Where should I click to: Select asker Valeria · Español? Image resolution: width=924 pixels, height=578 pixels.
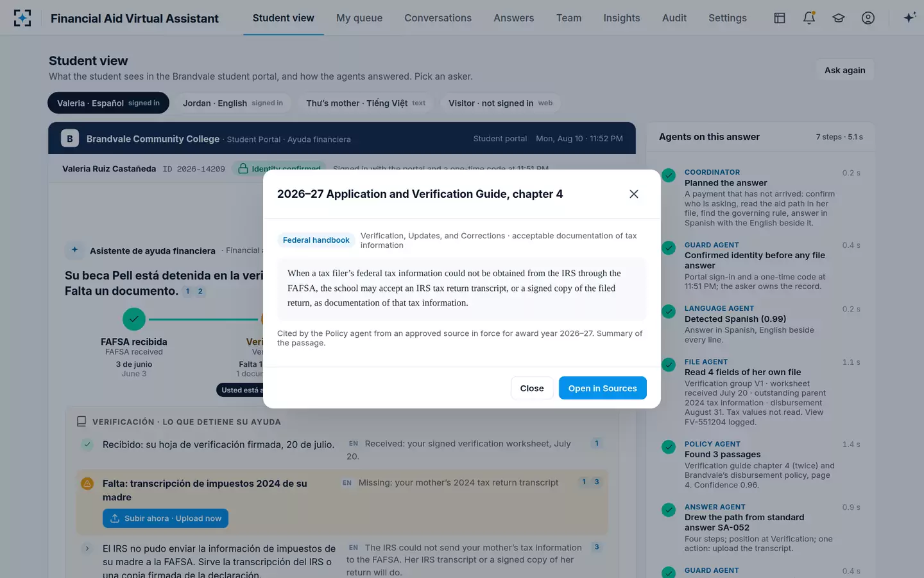coord(108,103)
